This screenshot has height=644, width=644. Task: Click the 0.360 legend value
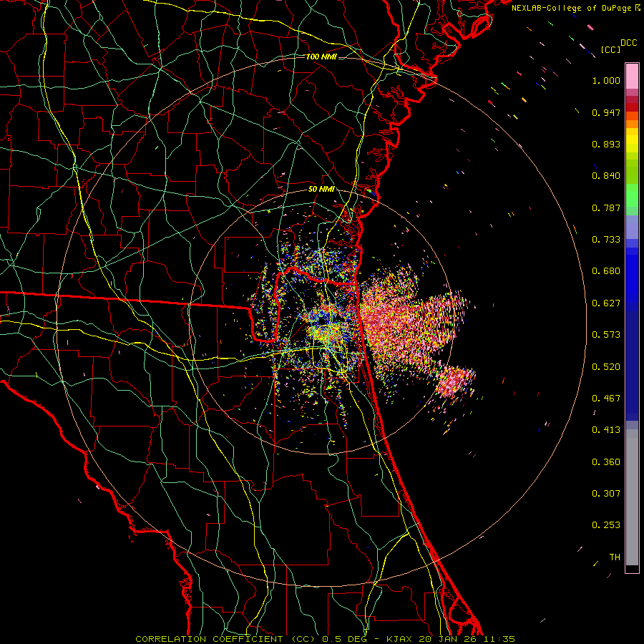[606, 462]
